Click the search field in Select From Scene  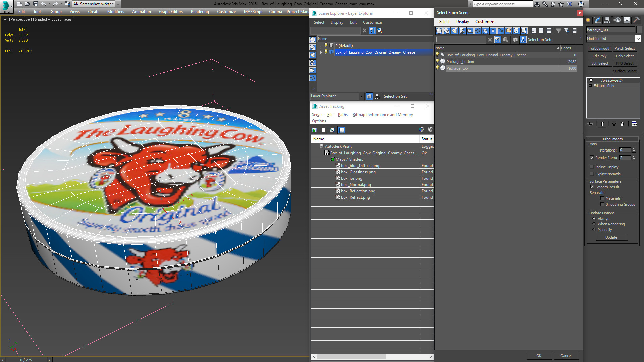click(x=461, y=40)
